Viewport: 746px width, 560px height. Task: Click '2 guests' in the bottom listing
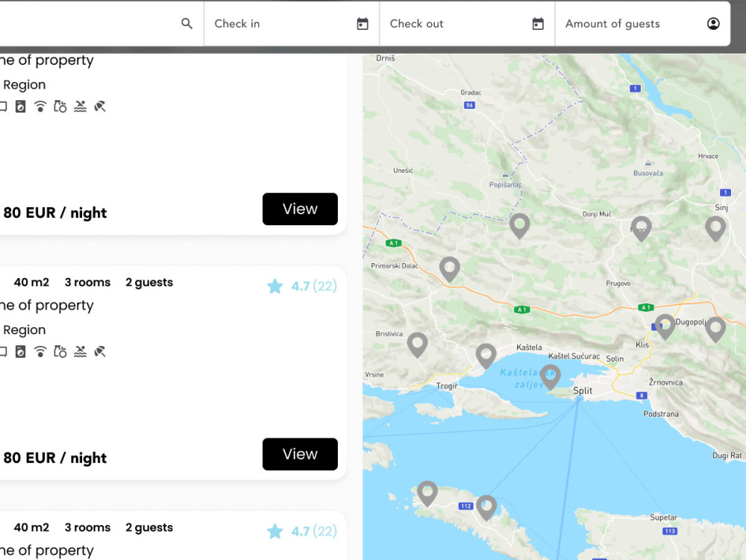coord(149,528)
